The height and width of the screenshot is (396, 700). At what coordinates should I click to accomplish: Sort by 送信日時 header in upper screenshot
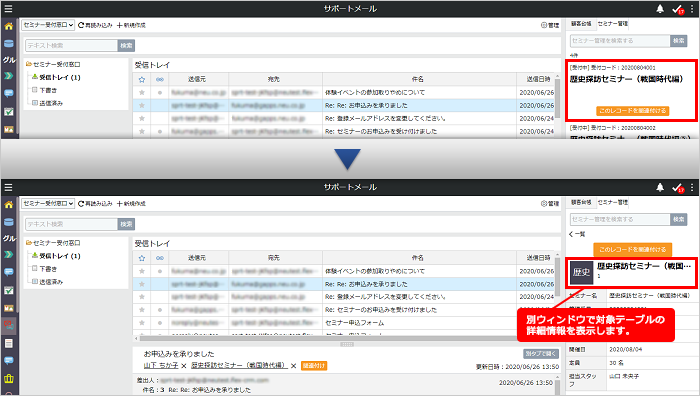tap(538, 79)
